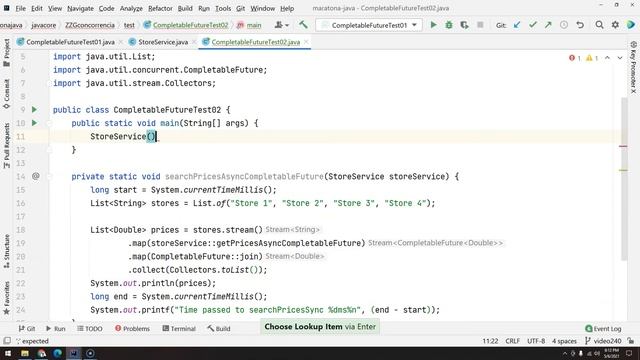Image resolution: width=640 pixels, height=360 pixels.
Task: Switch to StoreService.java tab
Action: [x=162, y=42]
